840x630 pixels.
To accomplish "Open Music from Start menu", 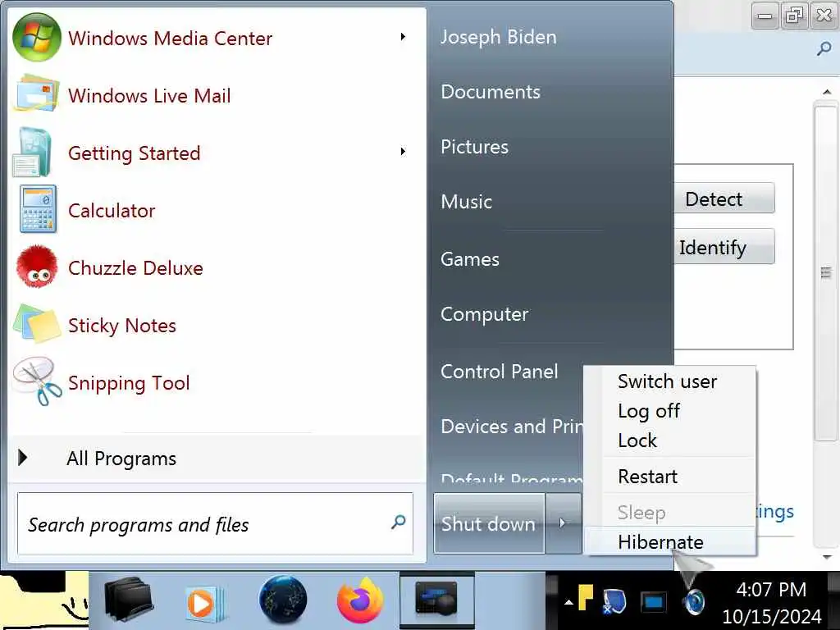I will [x=466, y=202].
